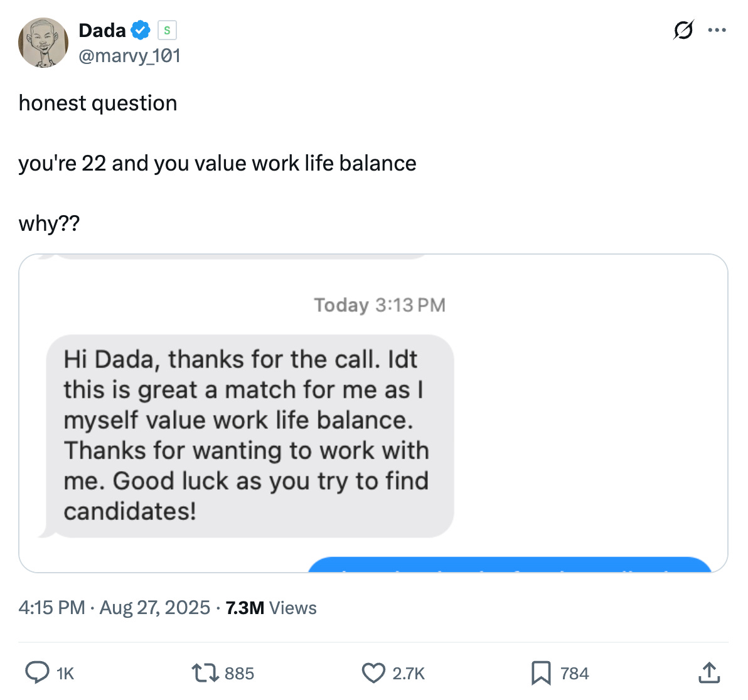Click the green S affiliate badge

(x=167, y=30)
